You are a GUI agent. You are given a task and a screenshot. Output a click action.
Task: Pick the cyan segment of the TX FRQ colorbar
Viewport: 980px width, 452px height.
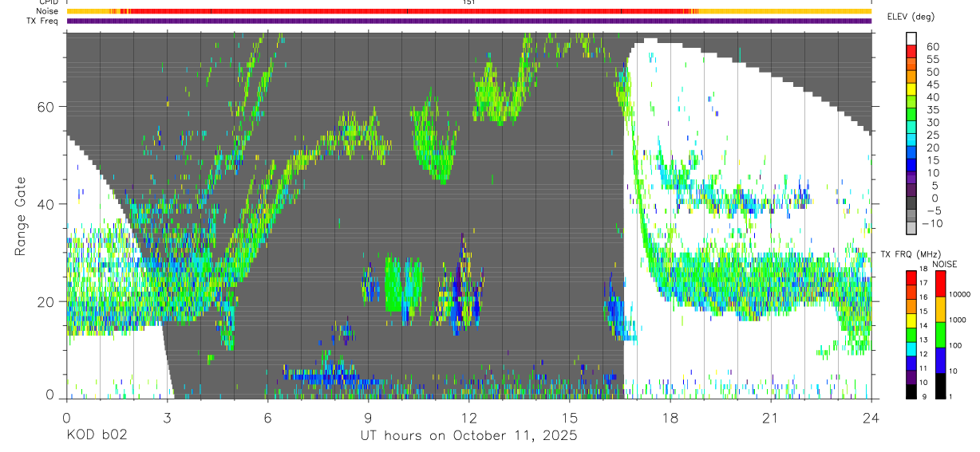(x=911, y=348)
